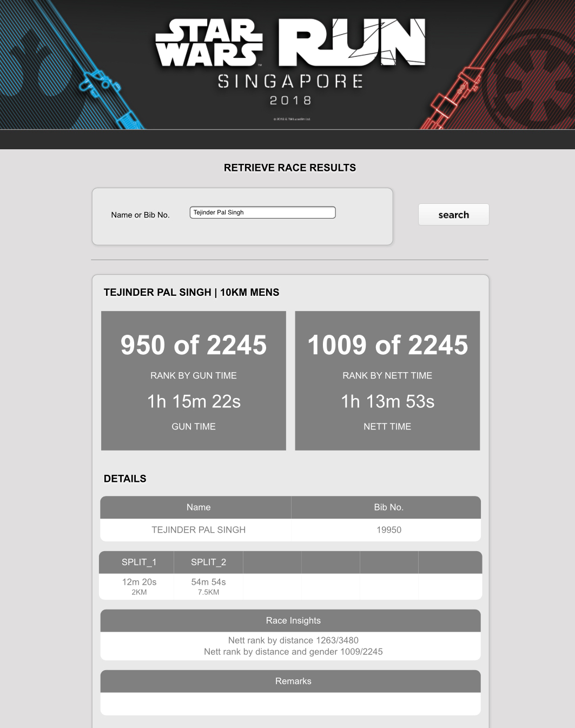The image size is (575, 728).
Task: Click the '1009 of 2245' nett rank
Action: 388,345
